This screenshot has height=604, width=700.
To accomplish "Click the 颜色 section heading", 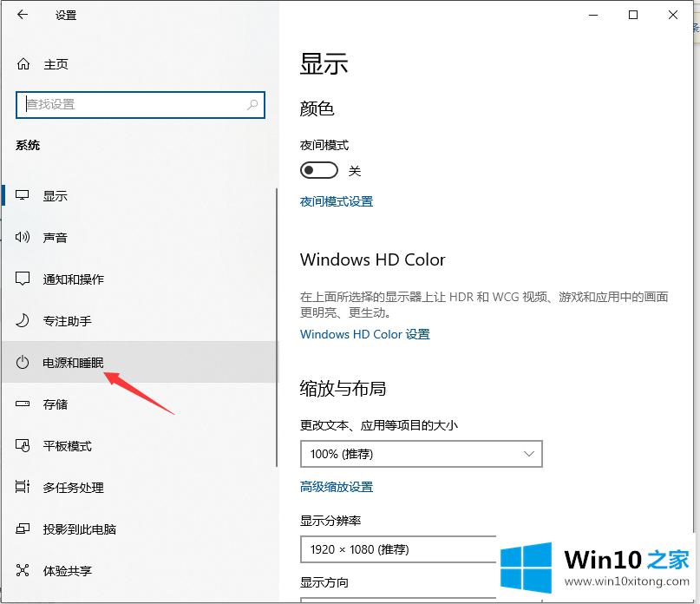I will coord(317,108).
